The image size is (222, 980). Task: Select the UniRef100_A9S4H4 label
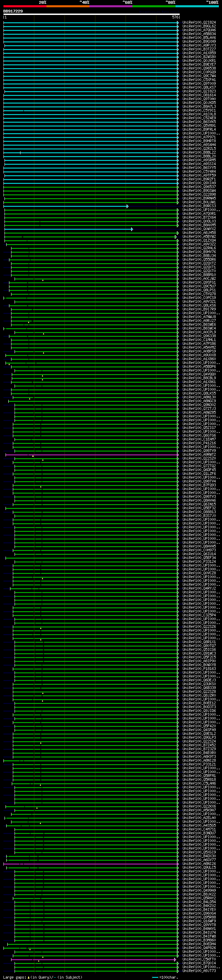pos(199,145)
